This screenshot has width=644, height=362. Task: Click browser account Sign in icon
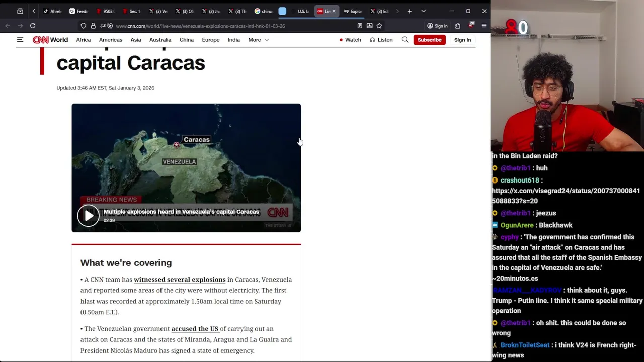pos(437,26)
